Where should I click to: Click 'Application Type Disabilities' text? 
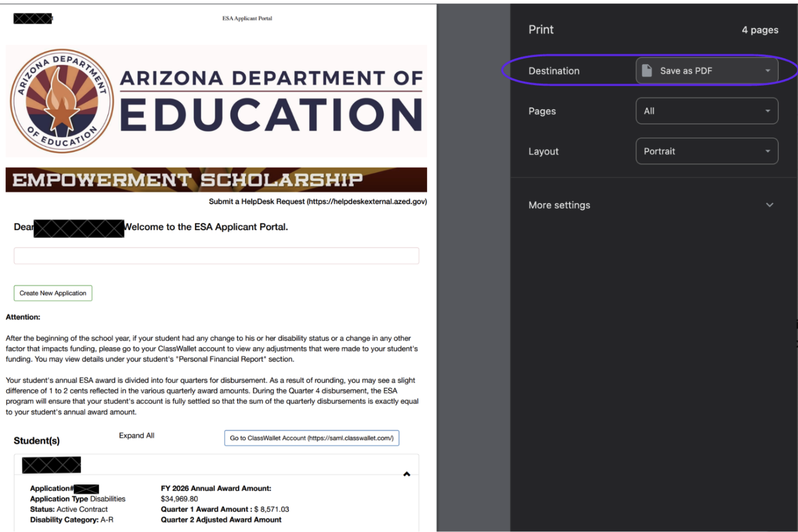click(78, 499)
